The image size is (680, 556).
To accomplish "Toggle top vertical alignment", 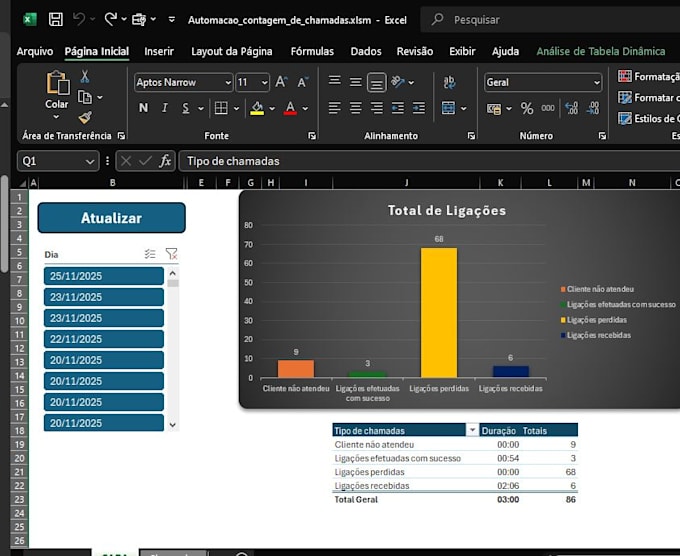I will pos(334,81).
